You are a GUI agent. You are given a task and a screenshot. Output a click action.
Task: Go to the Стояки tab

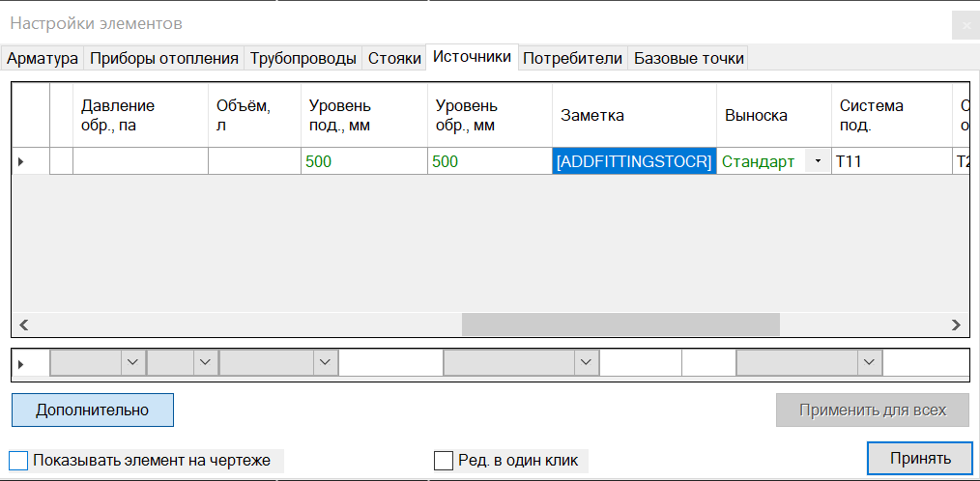394,58
